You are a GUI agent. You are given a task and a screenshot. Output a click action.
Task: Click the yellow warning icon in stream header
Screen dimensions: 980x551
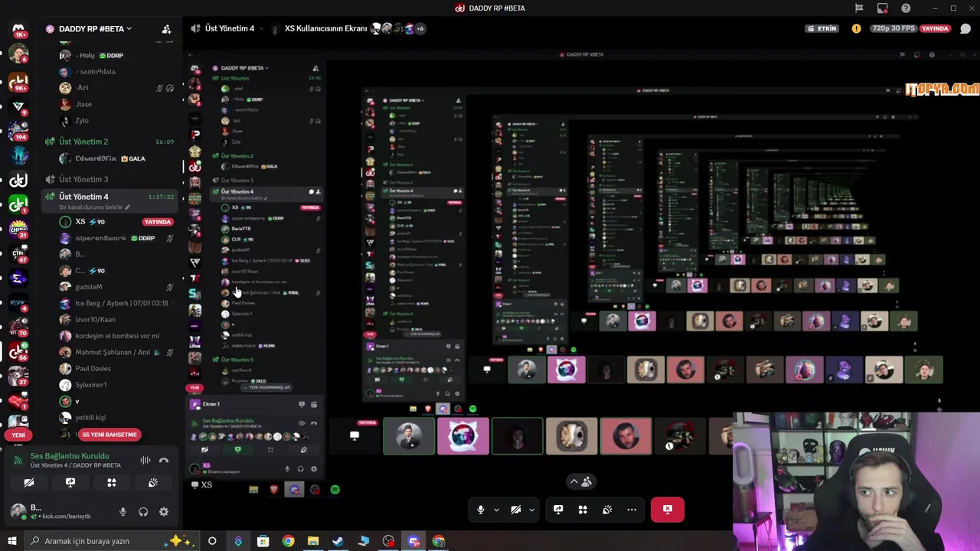coord(856,28)
